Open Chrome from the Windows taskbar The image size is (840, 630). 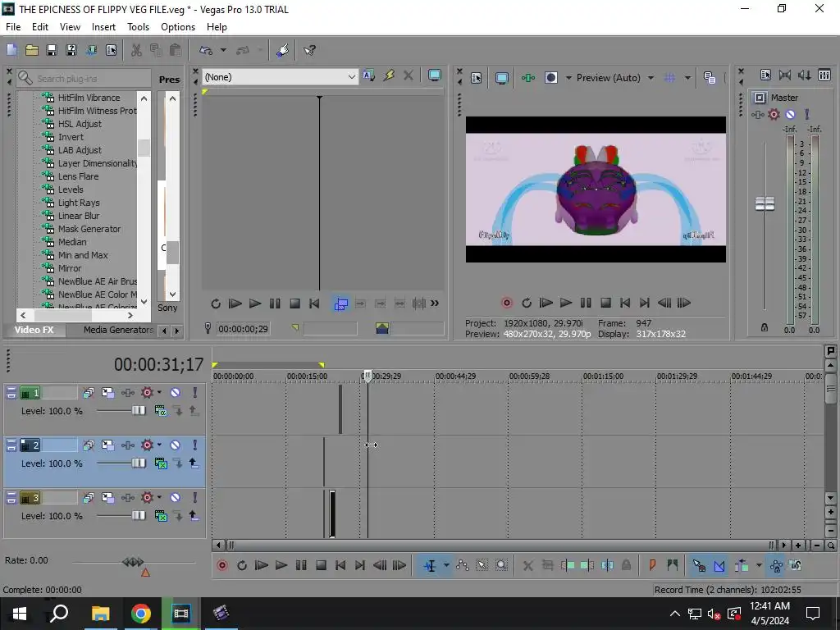click(141, 614)
